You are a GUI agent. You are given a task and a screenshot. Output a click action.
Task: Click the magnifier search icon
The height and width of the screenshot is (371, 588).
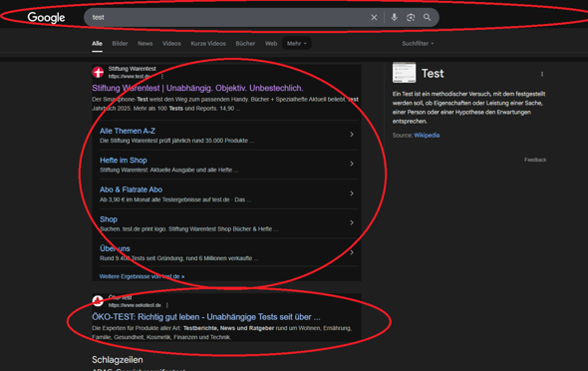point(428,17)
